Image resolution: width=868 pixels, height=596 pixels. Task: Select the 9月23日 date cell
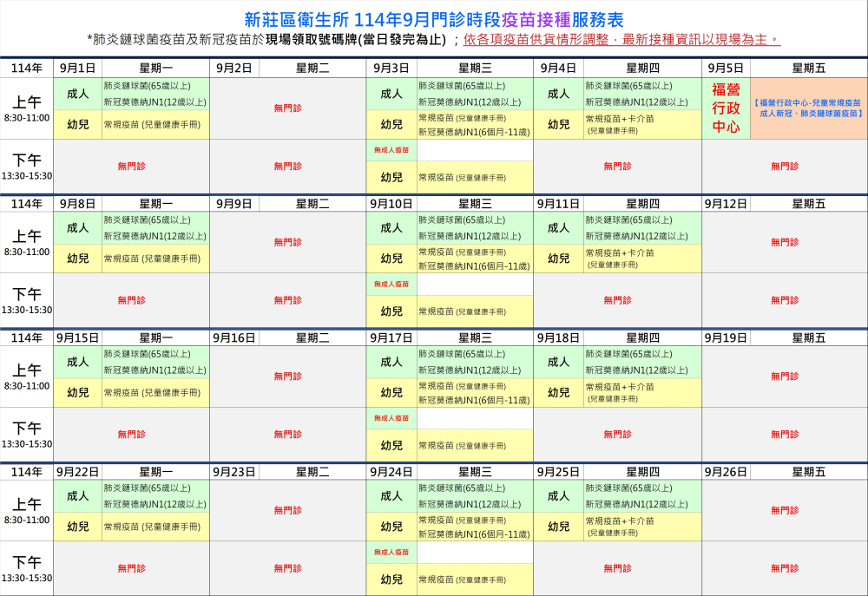[234, 472]
